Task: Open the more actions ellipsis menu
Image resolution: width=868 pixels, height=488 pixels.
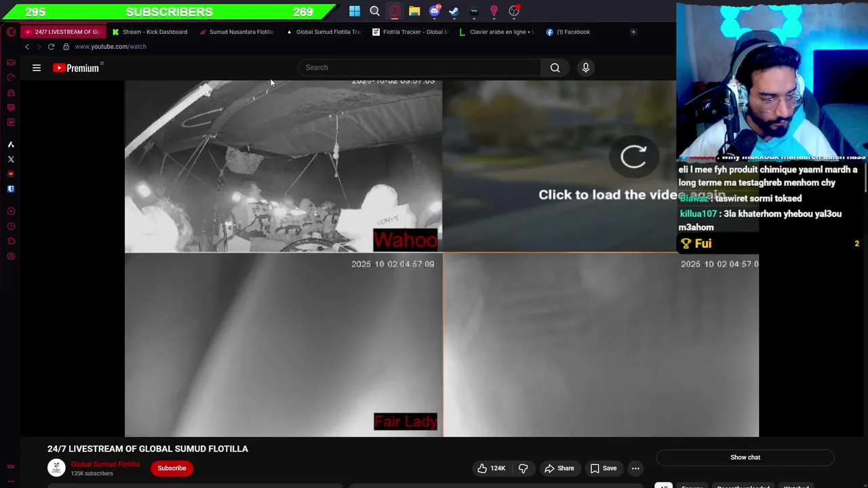Action: [635, 468]
